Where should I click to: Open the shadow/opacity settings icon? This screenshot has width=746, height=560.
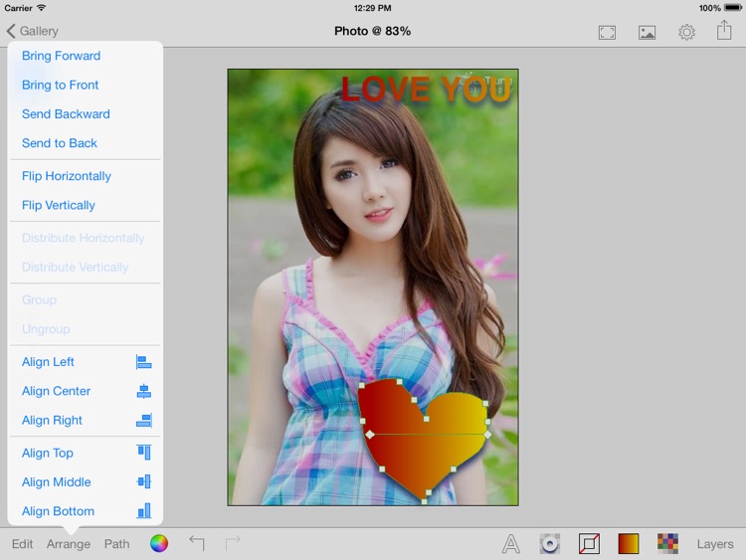point(549,544)
